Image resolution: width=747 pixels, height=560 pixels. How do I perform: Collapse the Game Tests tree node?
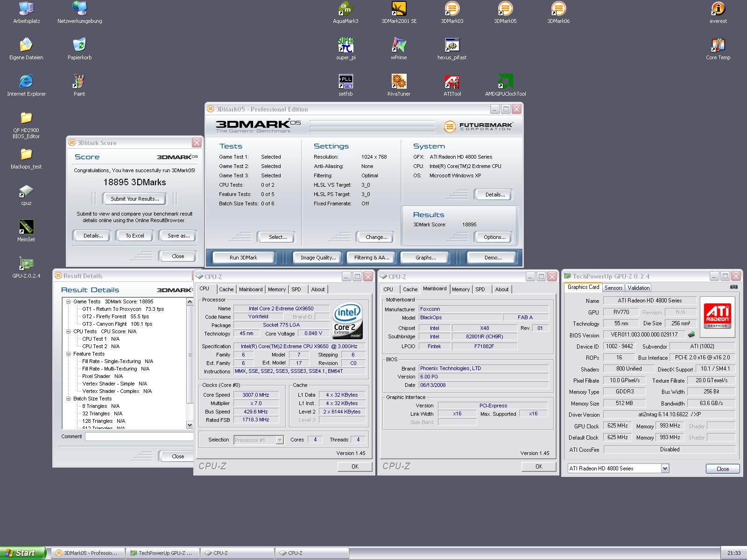pyautogui.click(x=69, y=301)
